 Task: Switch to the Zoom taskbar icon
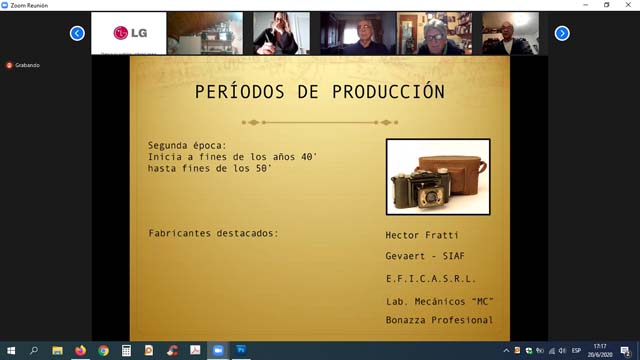pos(218,350)
